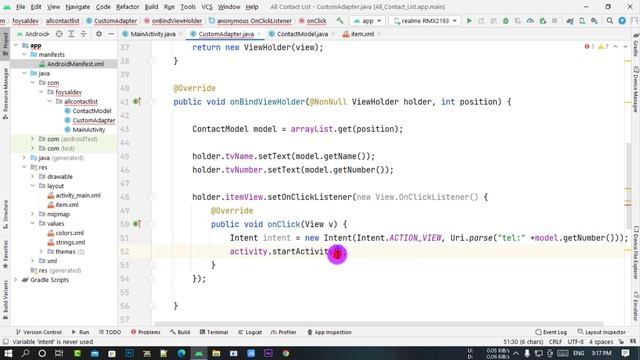Open Search Everywhere magnifier icon
640x360 pixels.
tap(610, 20)
